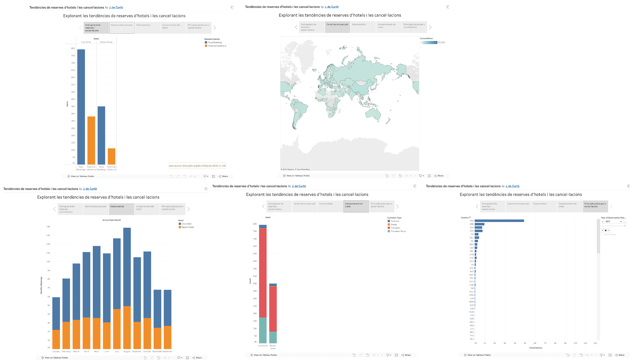This screenshot has height=364, width=635.
Task: Open fullscreen in the customer type chart toolbar
Action: (396, 355)
